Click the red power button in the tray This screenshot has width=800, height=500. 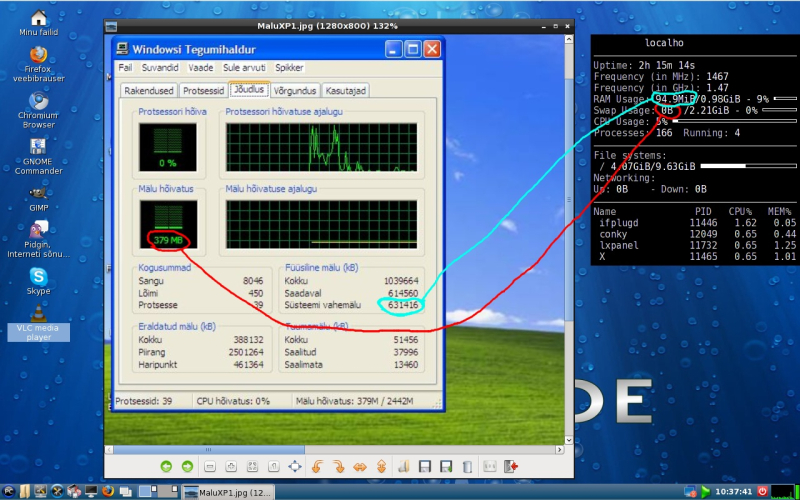coord(763,492)
